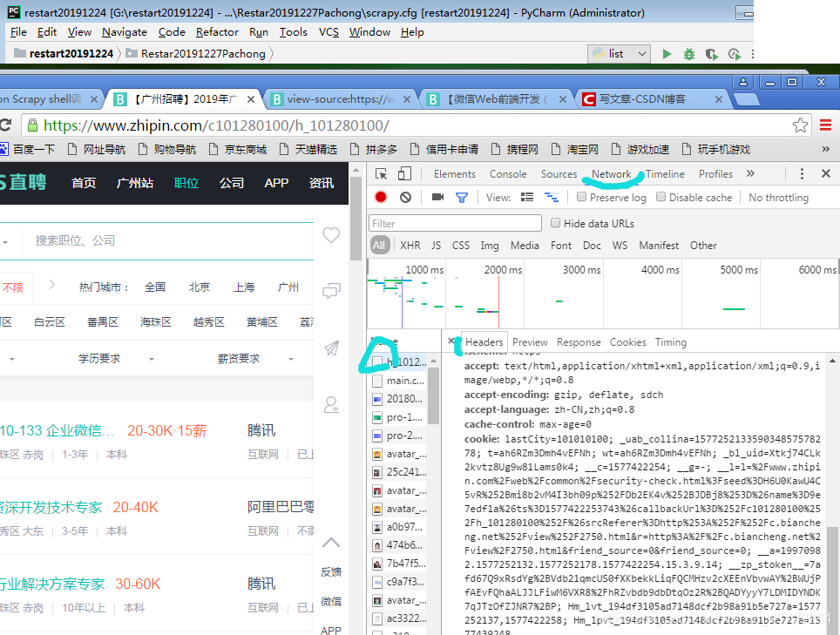The height and width of the screenshot is (635, 840).
Task: Open the VCS menu in PyCharm
Action: [329, 32]
